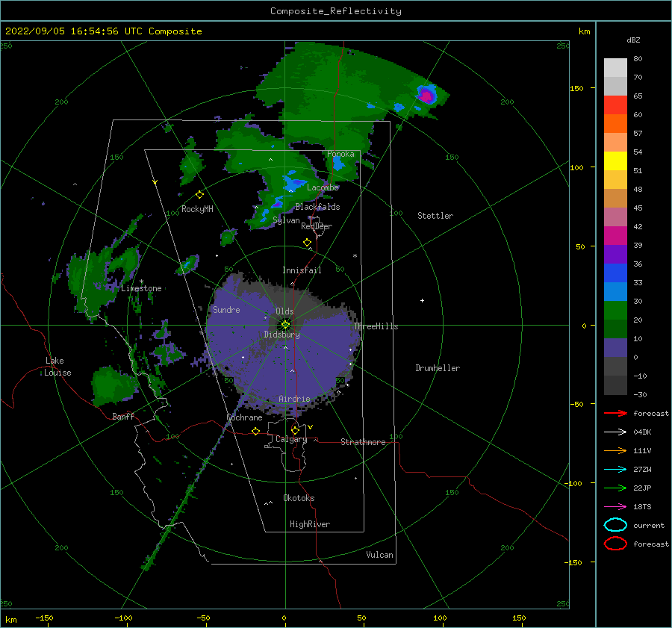Click the blue rain cell under Ponoka

point(338,164)
